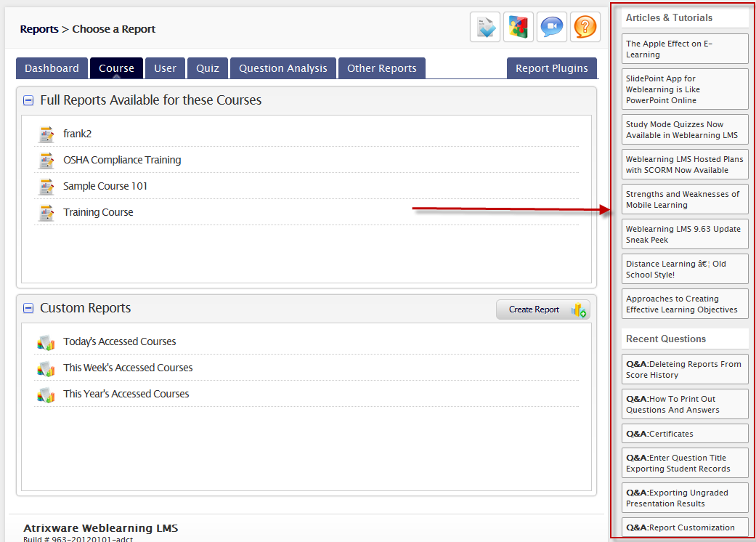
Task: Open Sample Course 101 report
Action: (x=105, y=186)
